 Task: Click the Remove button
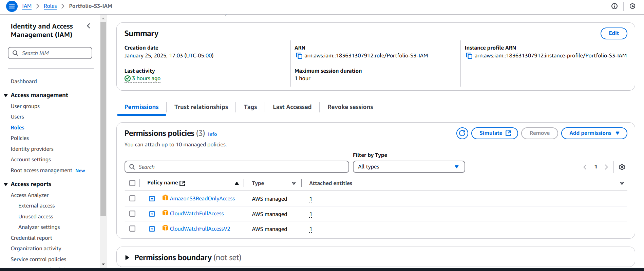pyautogui.click(x=539, y=133)
